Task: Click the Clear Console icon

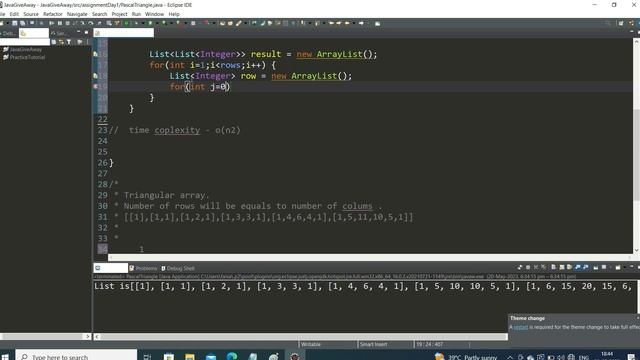Action: point(553,267)
